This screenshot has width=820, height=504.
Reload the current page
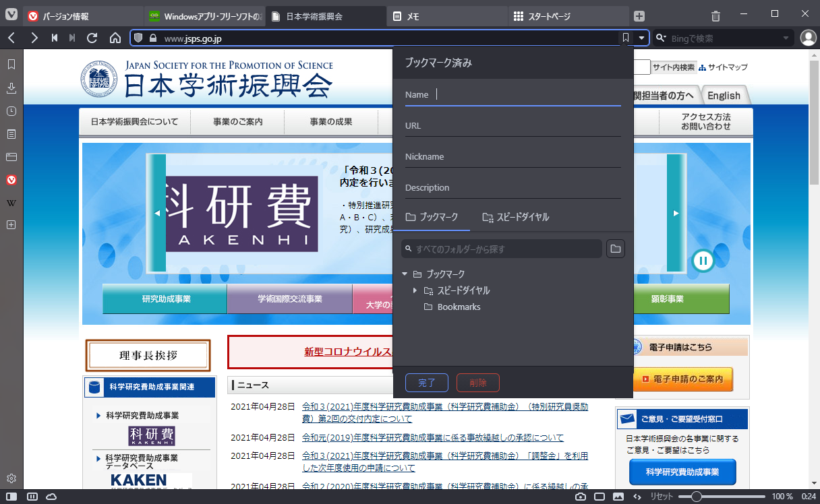pos(92,38)
